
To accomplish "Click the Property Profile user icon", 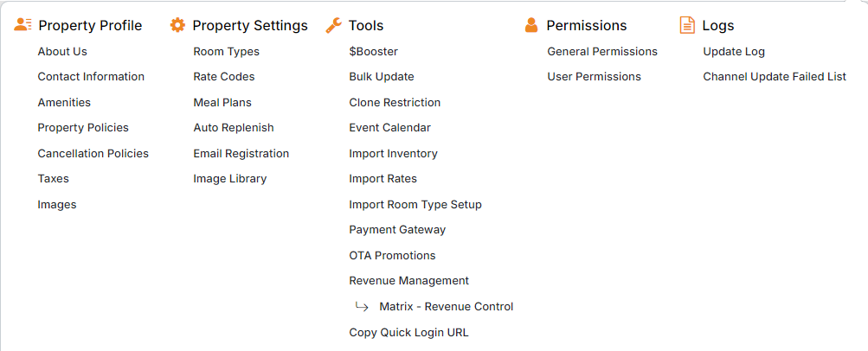I will tap(23, 25).
